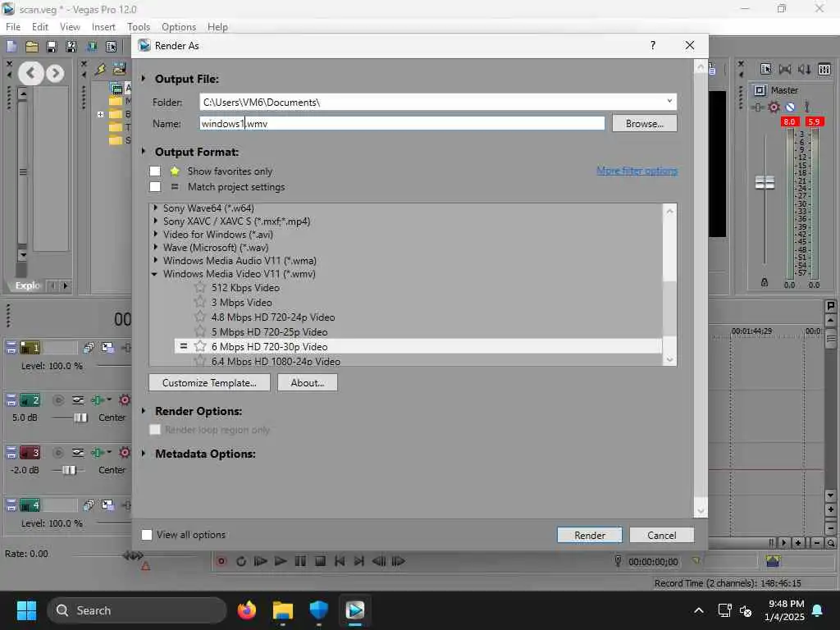Click the capture video icon in media panel

click(119, 69)
